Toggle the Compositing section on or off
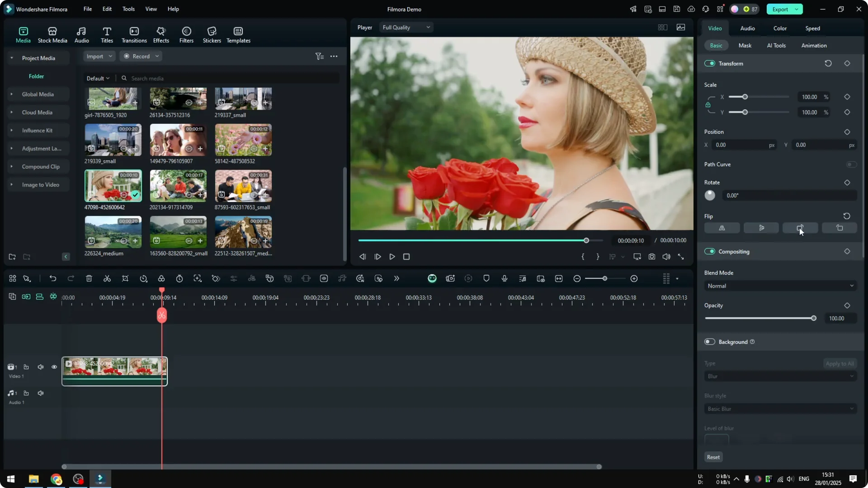868x488 pixels. pyautogui.click(x=709, y=251)
